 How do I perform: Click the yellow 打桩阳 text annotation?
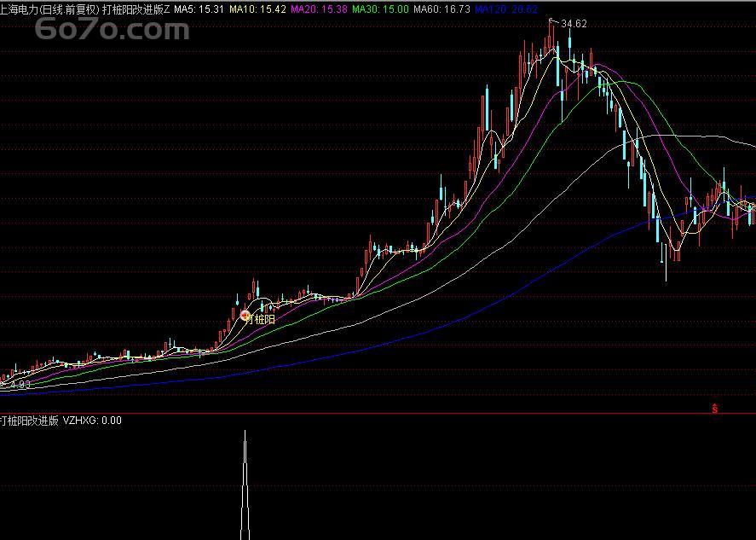259,319
